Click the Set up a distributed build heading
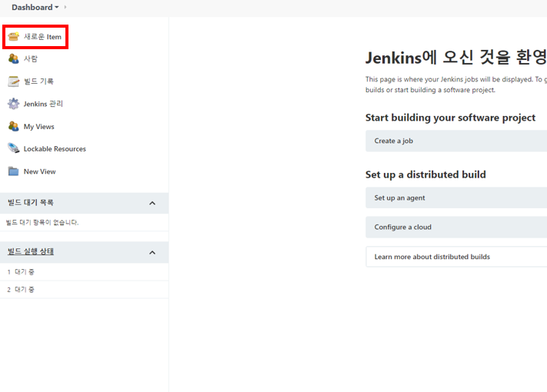This screenshot has height=392, width=547. click(425, 174)
